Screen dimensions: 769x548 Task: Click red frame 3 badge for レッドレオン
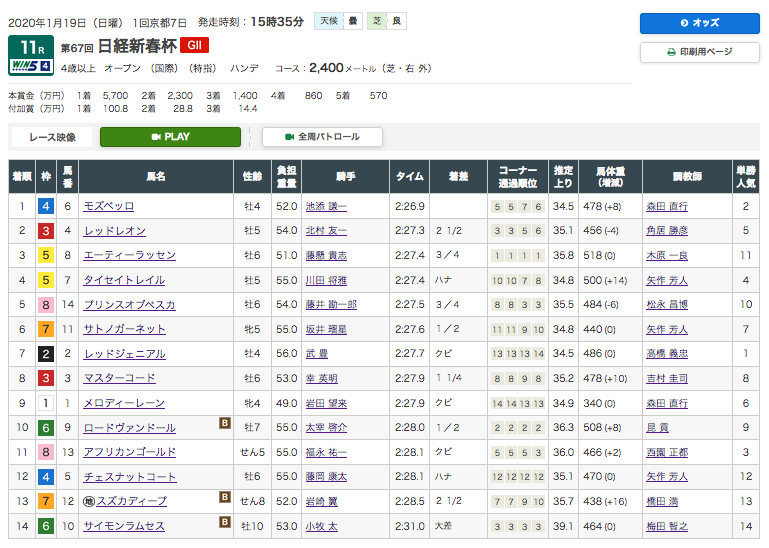coord(46,231)
